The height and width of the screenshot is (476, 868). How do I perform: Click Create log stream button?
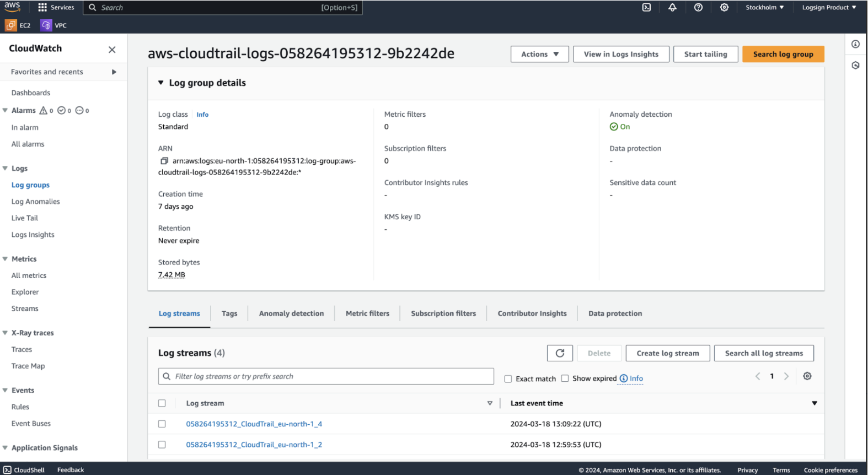click(668, 353)
